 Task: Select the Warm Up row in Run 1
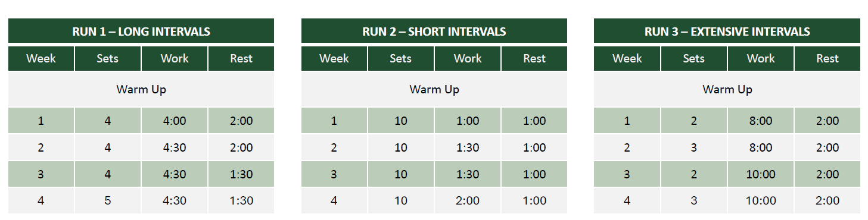coord(141,90)
